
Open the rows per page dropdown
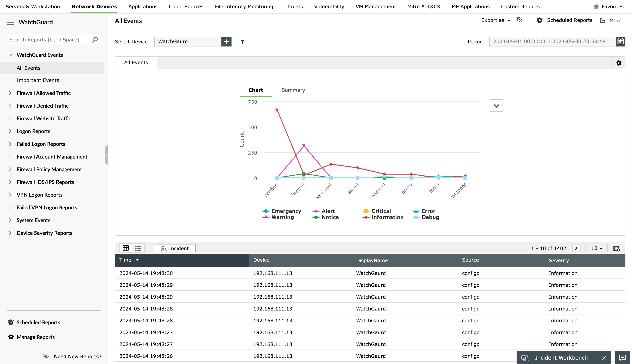coord(597,248)
